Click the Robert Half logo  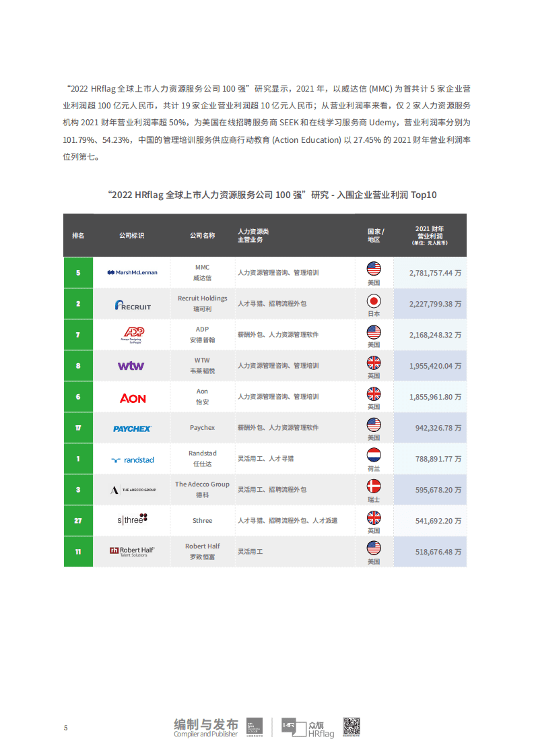(x=131, y=551)
